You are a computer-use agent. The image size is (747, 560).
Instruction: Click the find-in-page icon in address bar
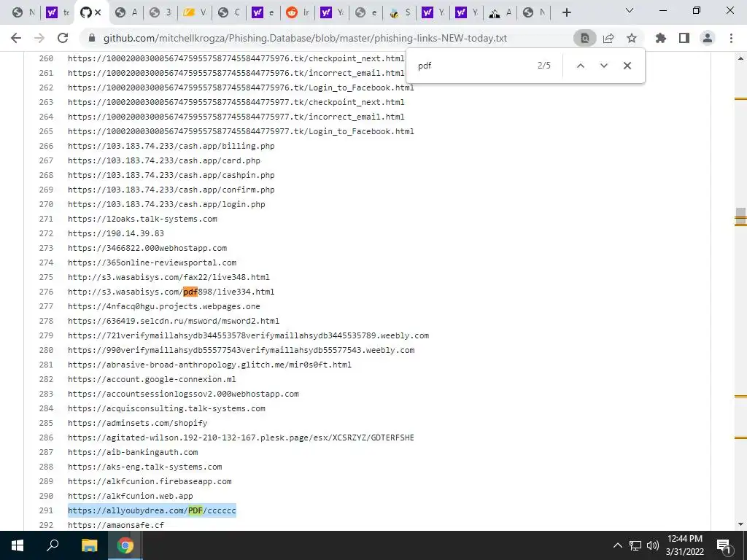[x=584, y=38]
